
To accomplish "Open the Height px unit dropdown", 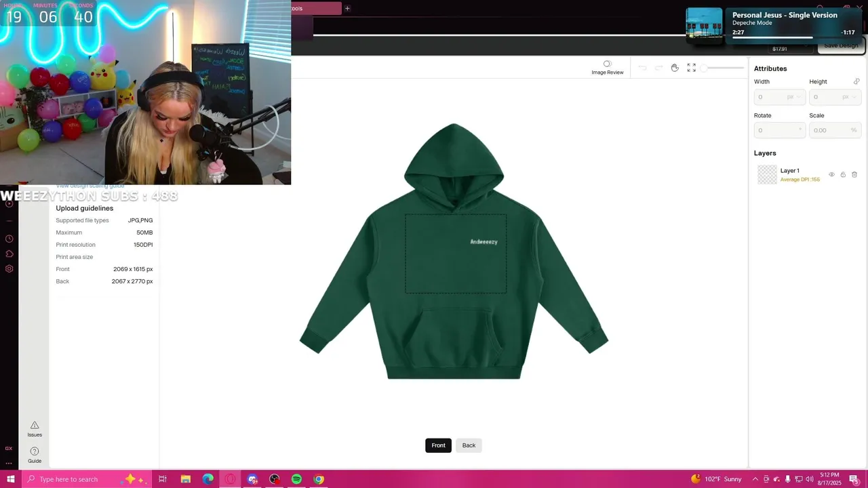I will click(850, 97).
